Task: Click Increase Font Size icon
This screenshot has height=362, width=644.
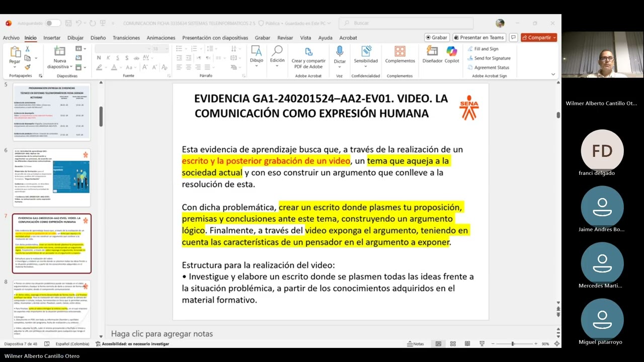Action: pyautogui.click(x=145, y=67)
